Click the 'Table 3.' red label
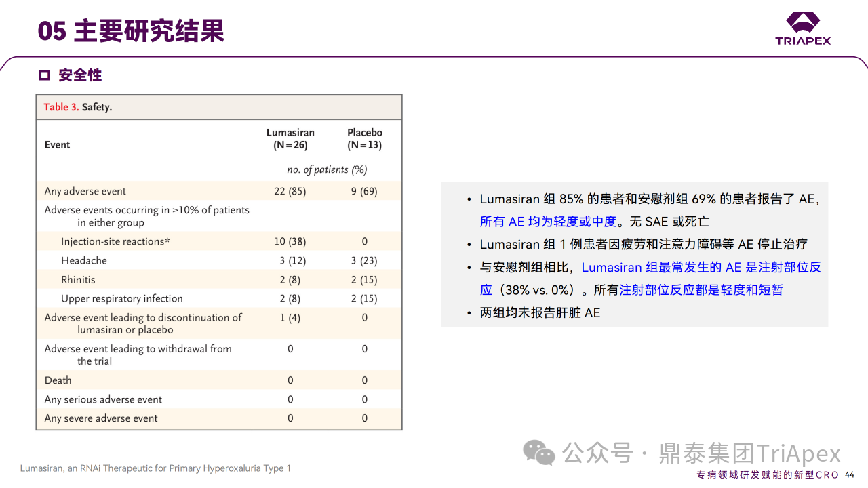868x488 pixels. (61, 107)
